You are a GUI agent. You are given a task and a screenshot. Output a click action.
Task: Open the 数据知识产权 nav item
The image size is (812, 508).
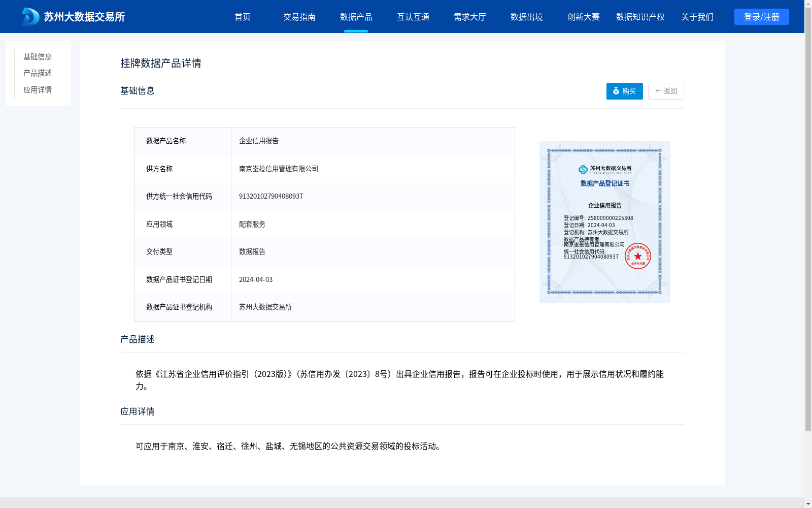pyautogui.click(x=640, y=17)
